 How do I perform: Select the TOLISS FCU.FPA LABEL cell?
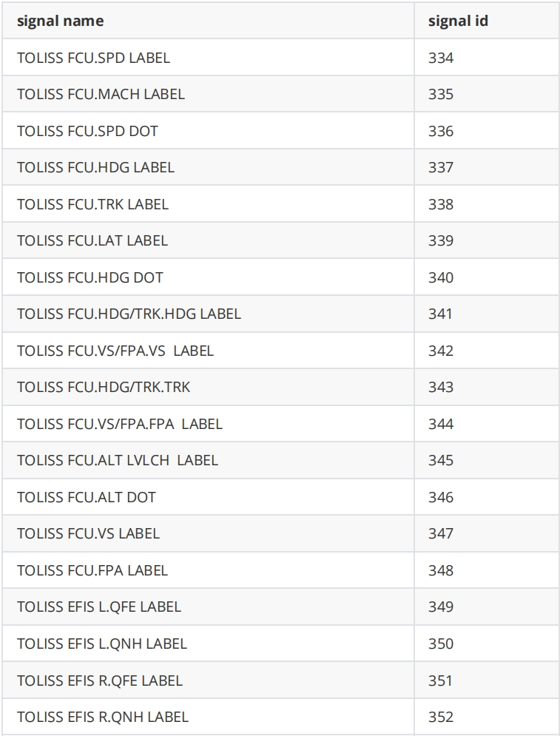pyautogui.click(x=92, y=570)
